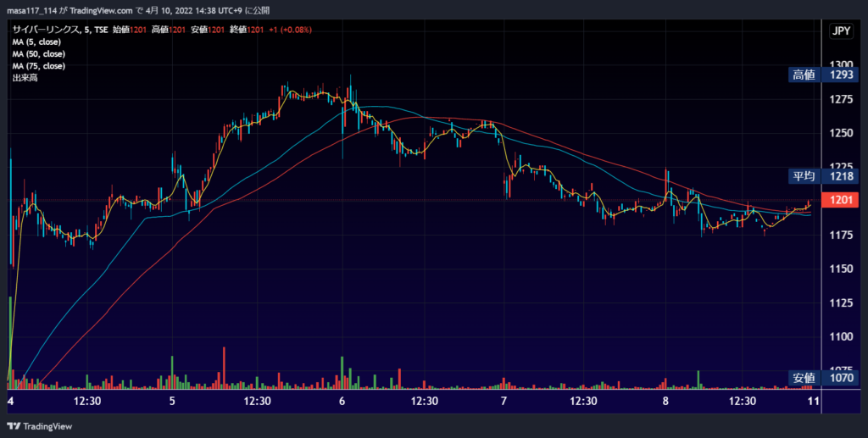Click the current price 1201 label
868x438 pixels.
click(840, 200)
